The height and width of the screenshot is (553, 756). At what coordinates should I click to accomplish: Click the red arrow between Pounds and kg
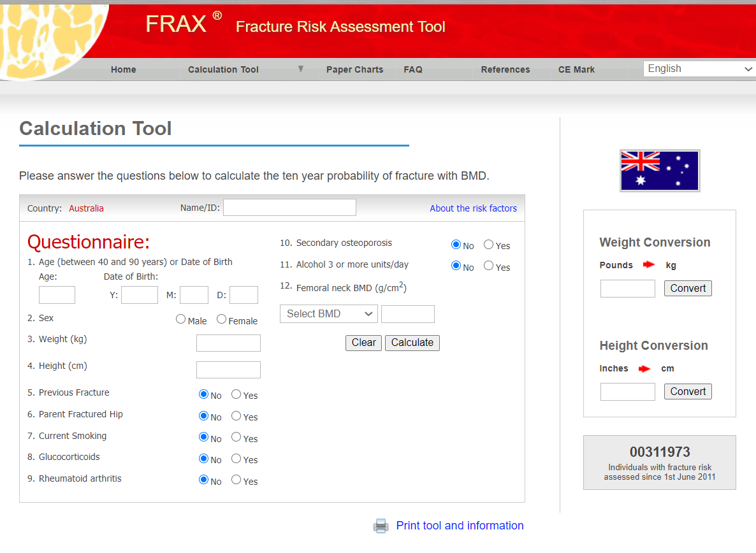point(649,264)
